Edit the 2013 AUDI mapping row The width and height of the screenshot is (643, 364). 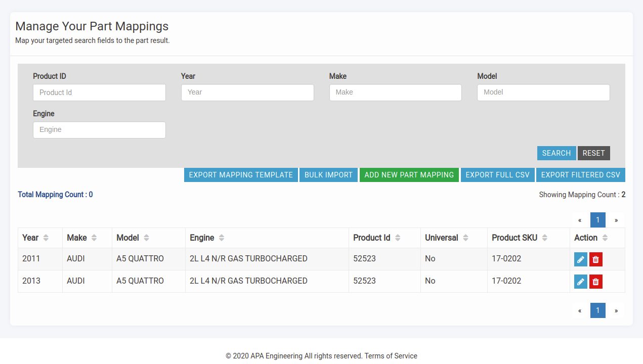pos(581,282)
